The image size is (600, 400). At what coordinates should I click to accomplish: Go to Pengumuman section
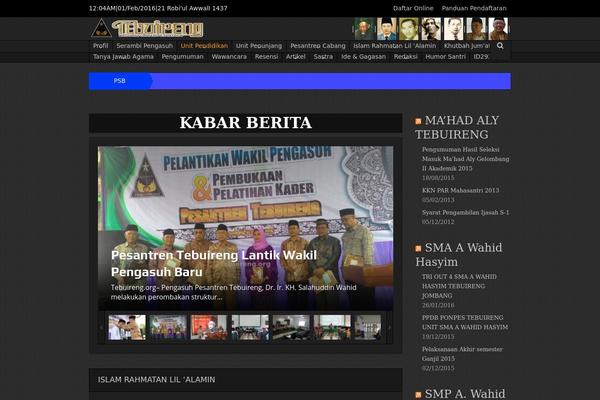tap(183, 57)
